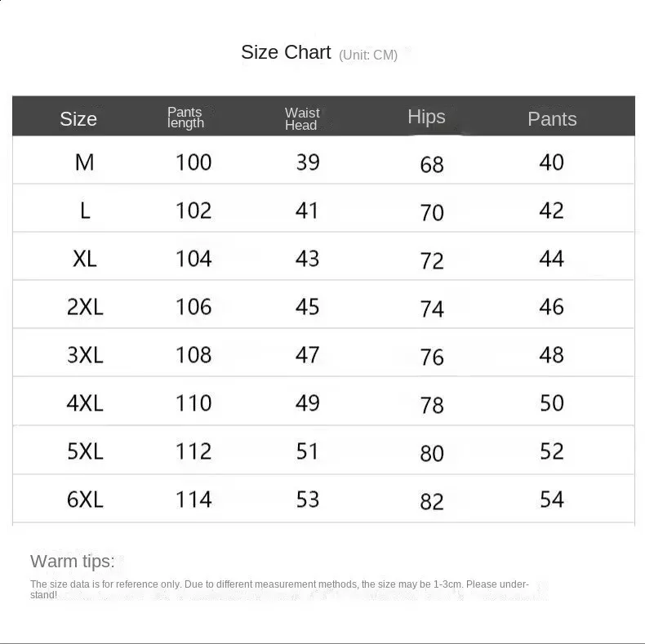Select the hips value 82
Image resolution: width=645 pixels, height=644 pixels.
[x=432, y=502]
